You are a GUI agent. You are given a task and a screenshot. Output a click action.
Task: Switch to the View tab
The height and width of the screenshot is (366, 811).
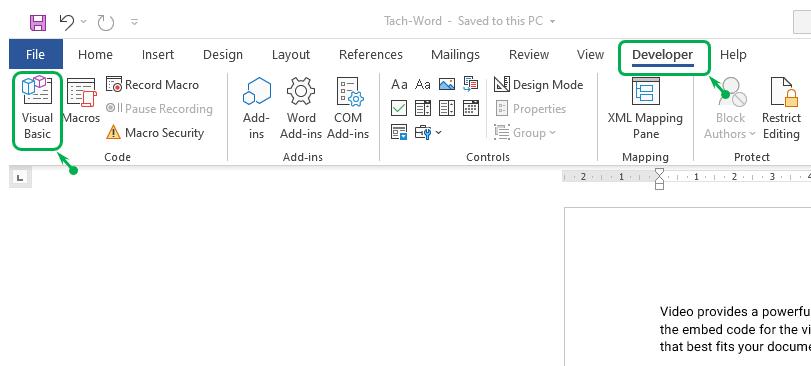pos(590,54)
